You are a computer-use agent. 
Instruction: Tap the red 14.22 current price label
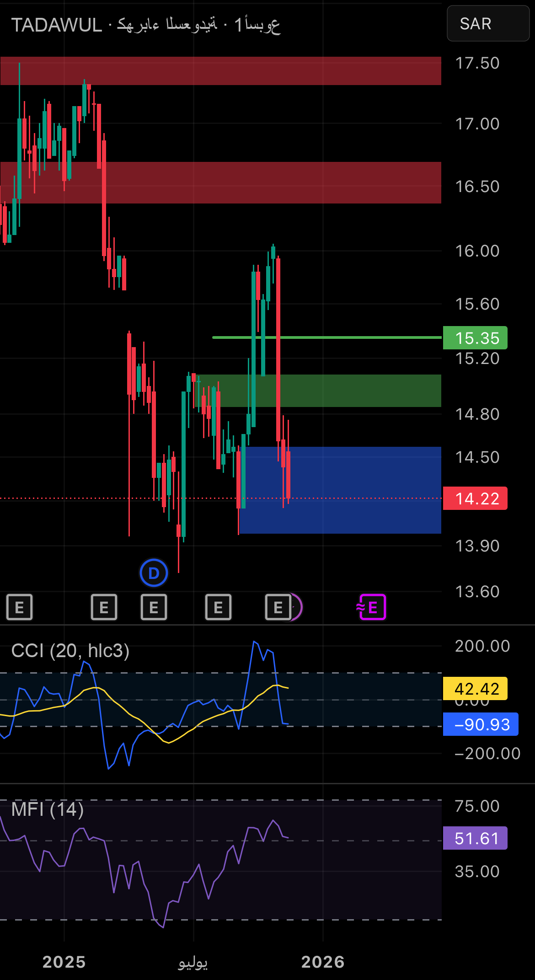pyautogui.click(x=475, y=498)
